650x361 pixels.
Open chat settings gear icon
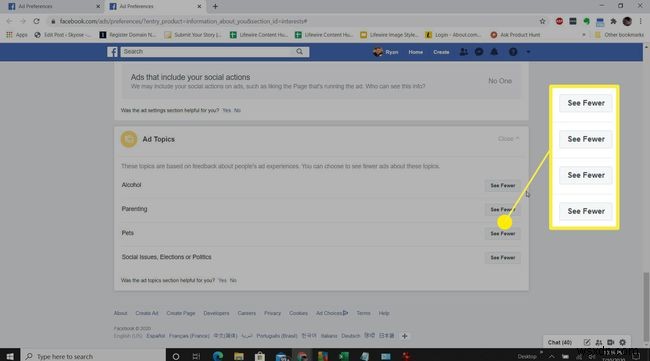(x=623, y=342)
